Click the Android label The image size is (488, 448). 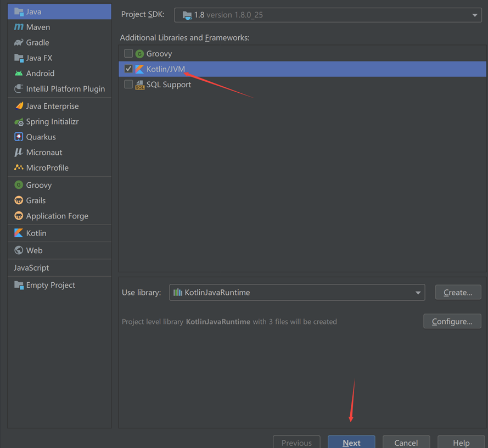click(40, 74)
